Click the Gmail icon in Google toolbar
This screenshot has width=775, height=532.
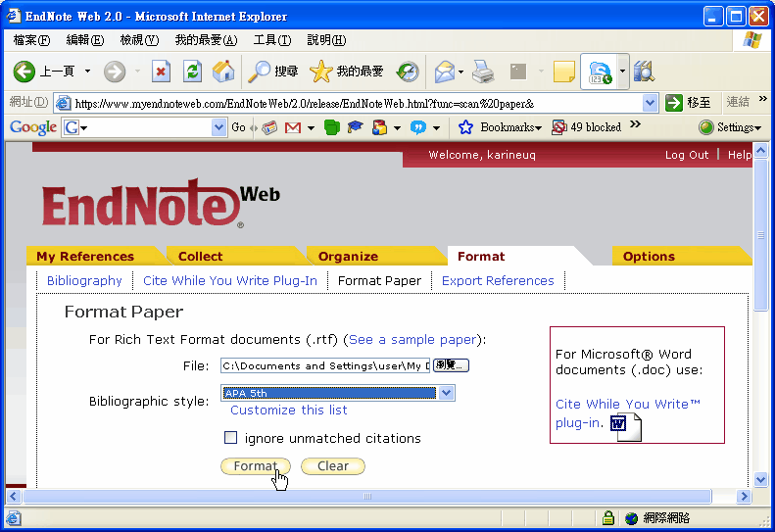[292, 127]
